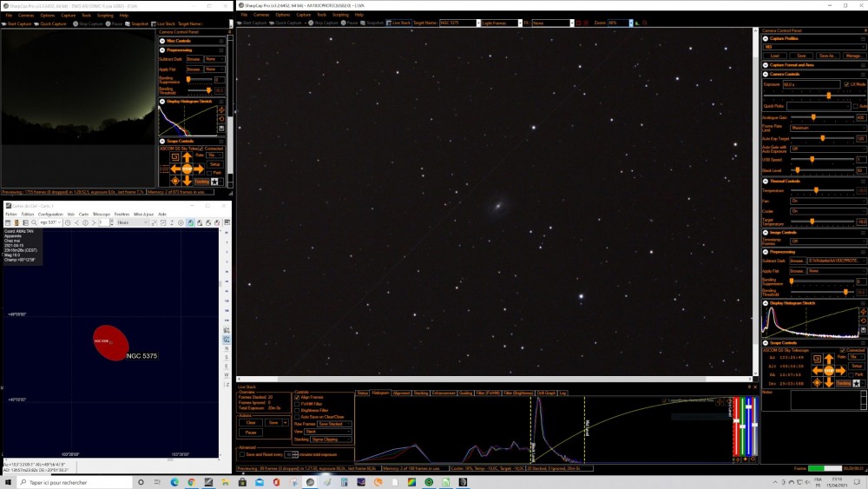Open Télescope menu in Cartes du Ciel
868x489 pixels.
click(102, 214)
